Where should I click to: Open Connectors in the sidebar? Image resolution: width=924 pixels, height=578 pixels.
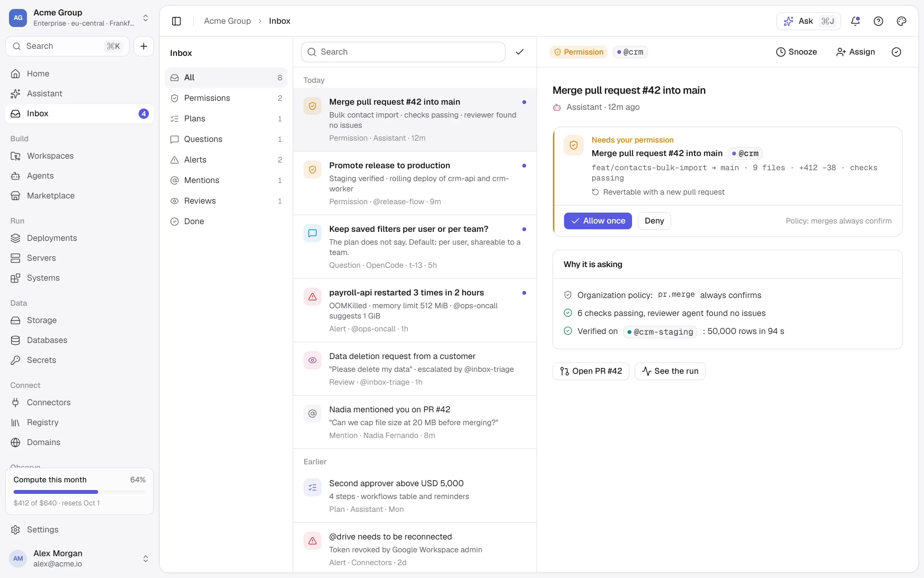[80, 403]
